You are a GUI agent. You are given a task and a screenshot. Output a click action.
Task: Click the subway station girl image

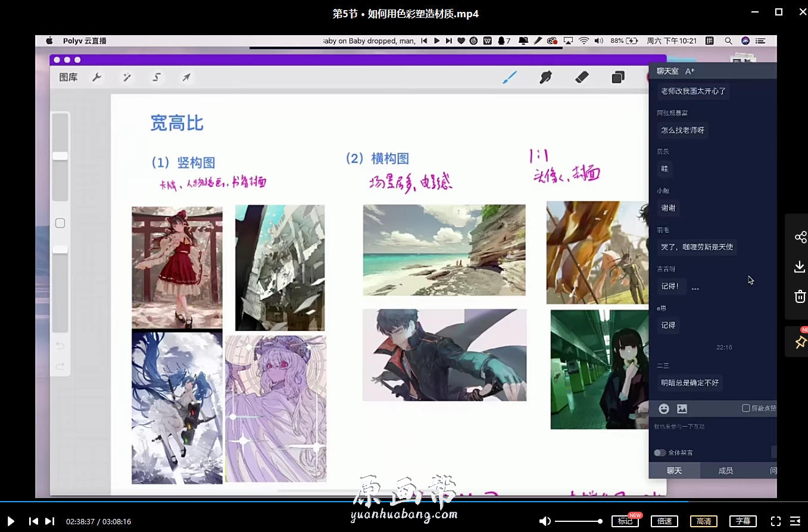pyautogui.click(x=599, y=369)
